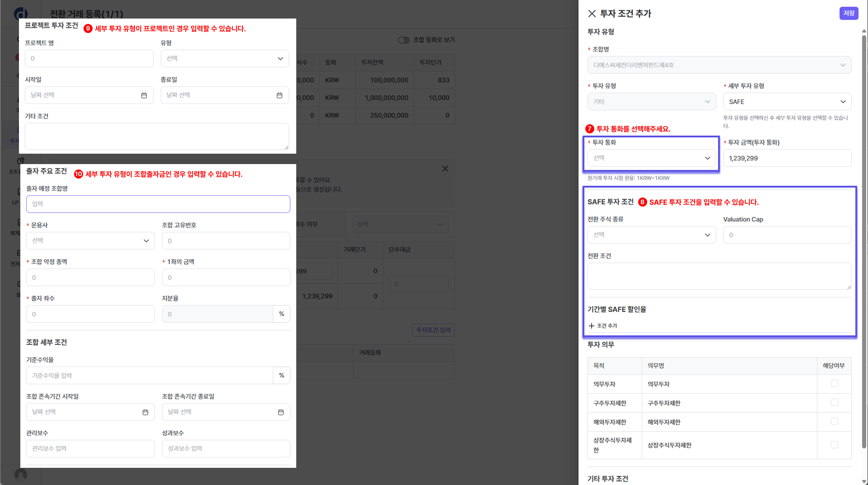Toggle 조합 통화로 보기 switch
This screenshot has width=868, height=485.
click(x=403, y=40)
